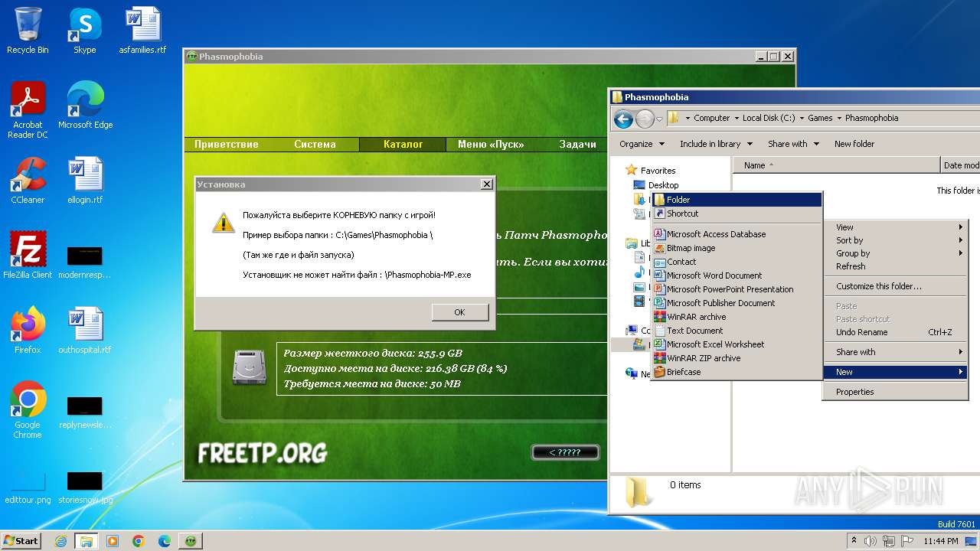Show hidden system tray icons
Image resolution: width=980 pixels, height=551 pixels.
854,541
